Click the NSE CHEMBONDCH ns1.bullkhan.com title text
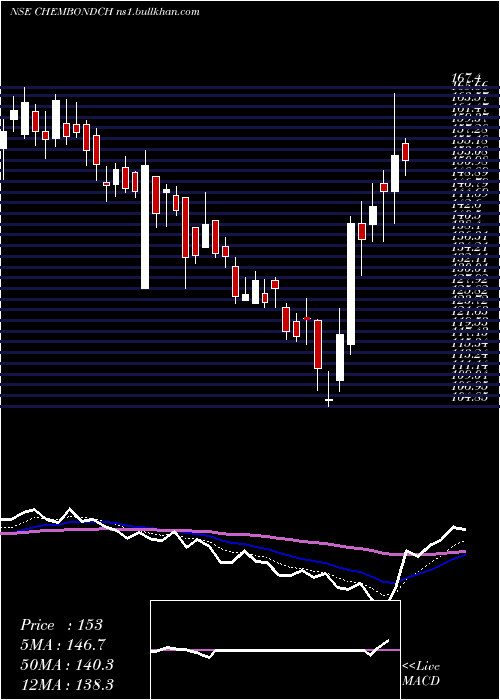The image size is (500, 700). 104,12
